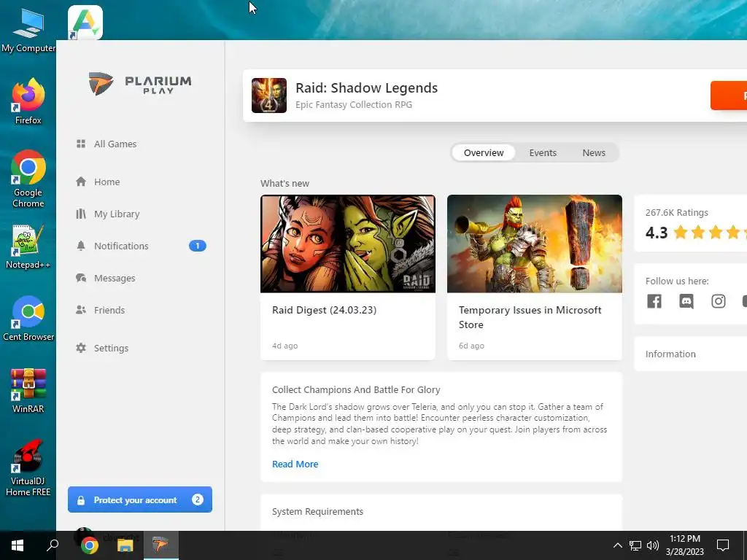Click the Plarium Play taskbar icon
This screenshot has width=747, height=560.
(x=160, y=545)
